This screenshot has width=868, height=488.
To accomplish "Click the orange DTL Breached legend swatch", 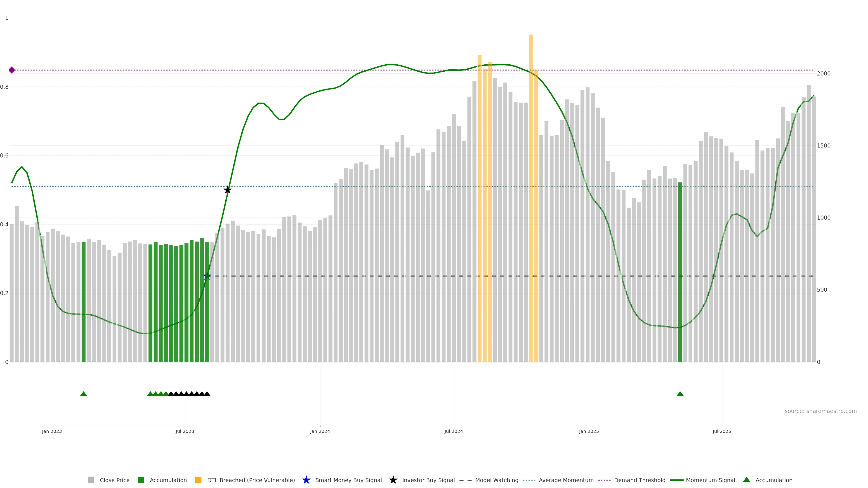I will (x=198, y=480).
